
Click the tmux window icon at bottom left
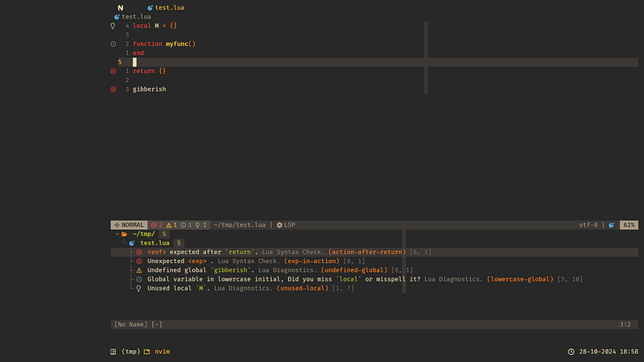(114, 352)
